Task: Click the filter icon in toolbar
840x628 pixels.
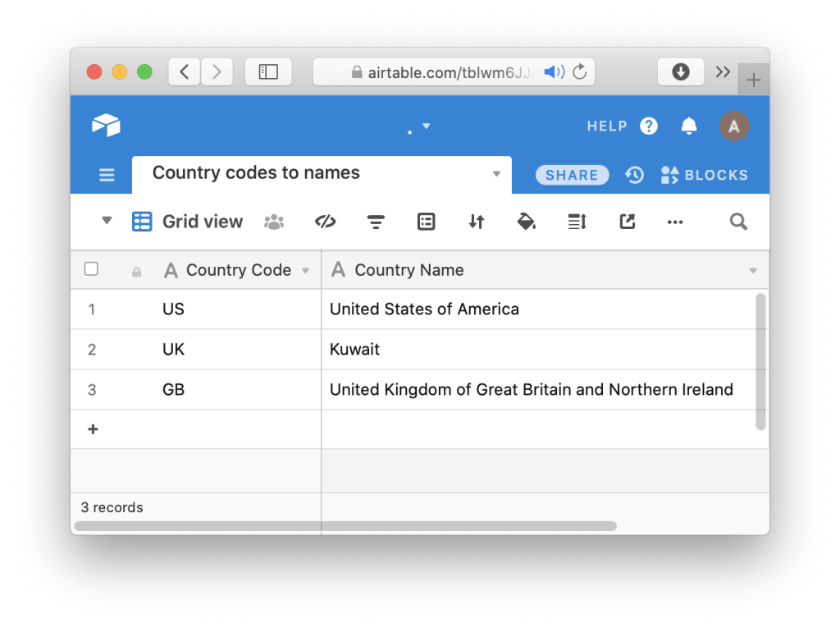Action: click(x=376, y=222)
